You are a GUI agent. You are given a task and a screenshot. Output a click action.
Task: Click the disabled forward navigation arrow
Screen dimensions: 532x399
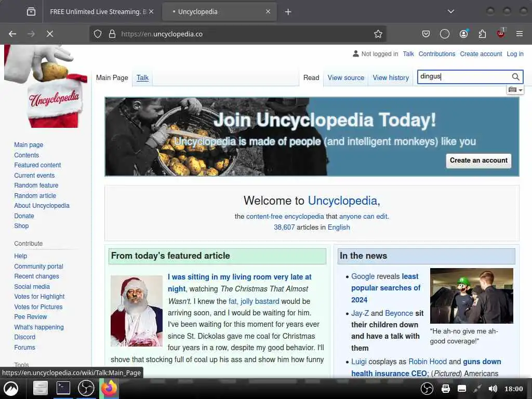point(31,34)
